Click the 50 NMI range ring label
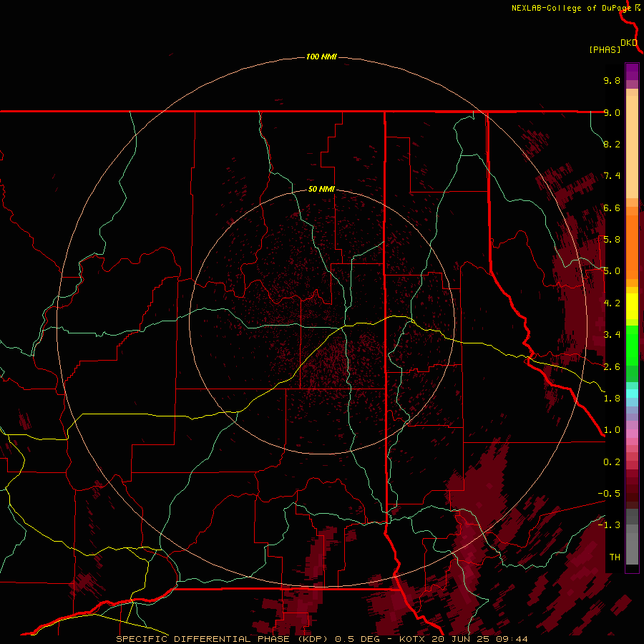This screenshot has width=644, height=644. tap(321, 189)
